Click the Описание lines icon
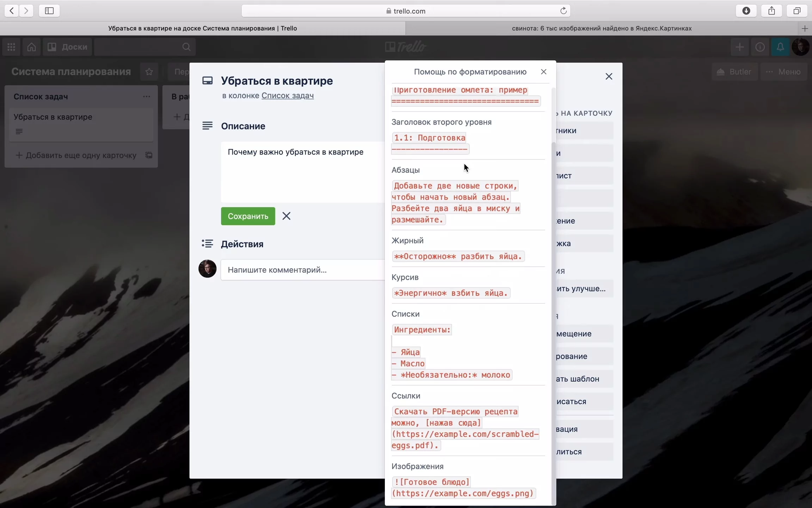The image size is (812, 508). pos(207,126)
